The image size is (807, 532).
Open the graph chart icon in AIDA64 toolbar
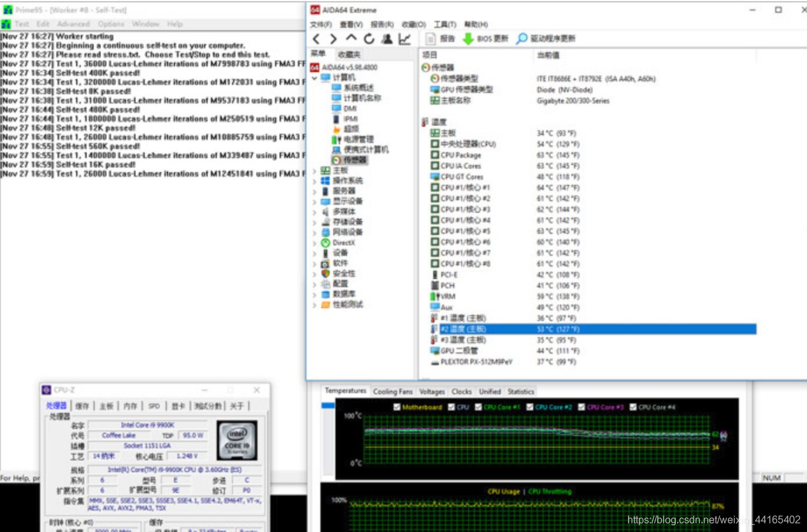(x=404, y=39)
